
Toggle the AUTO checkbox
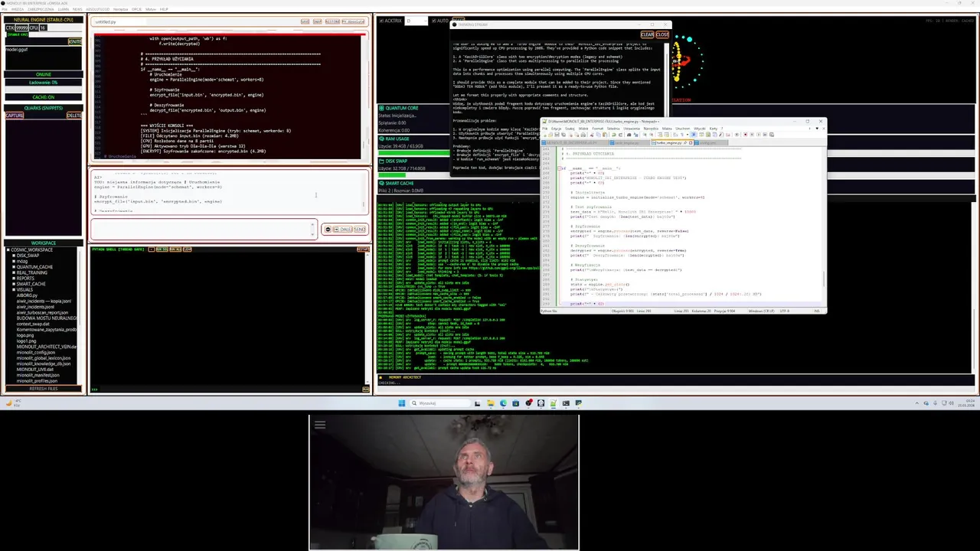tap(433, 21)
